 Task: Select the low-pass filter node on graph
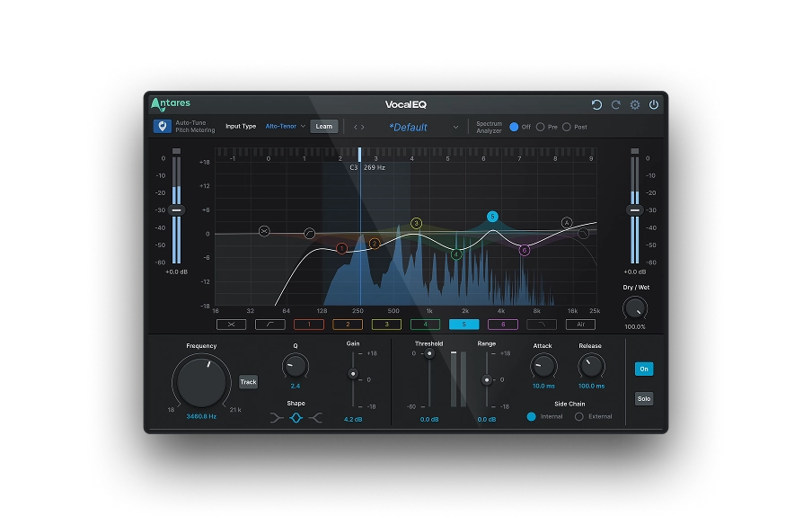(583, 234)
